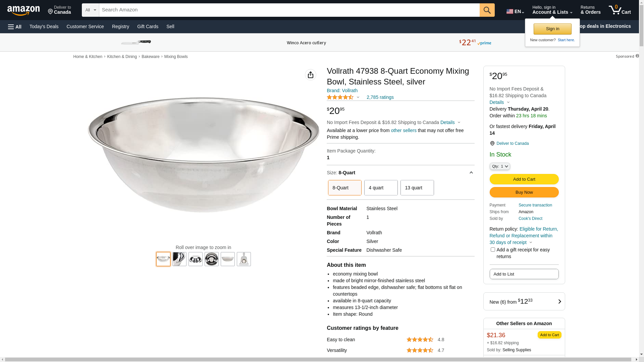
Task: Open the Qty quantity dropdown
Action: [500, 166]
